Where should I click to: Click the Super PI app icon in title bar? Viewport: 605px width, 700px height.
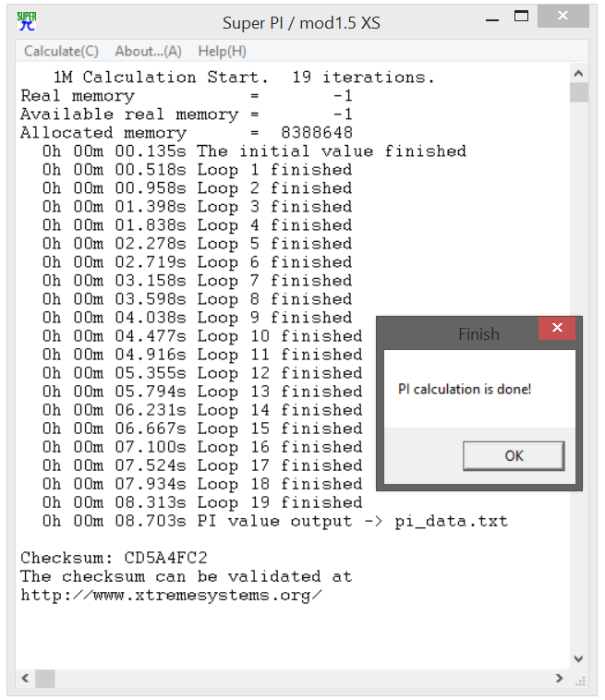(x=27, y=21)
